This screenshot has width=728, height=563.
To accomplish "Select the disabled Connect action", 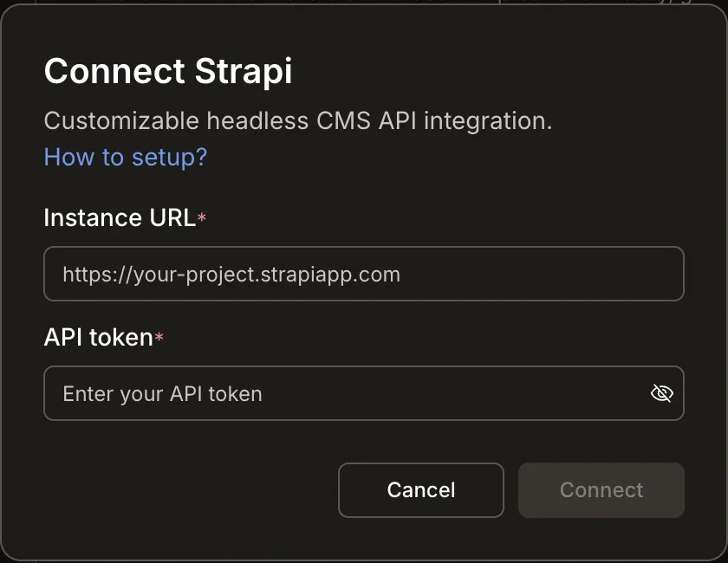I will pos(601,490).
